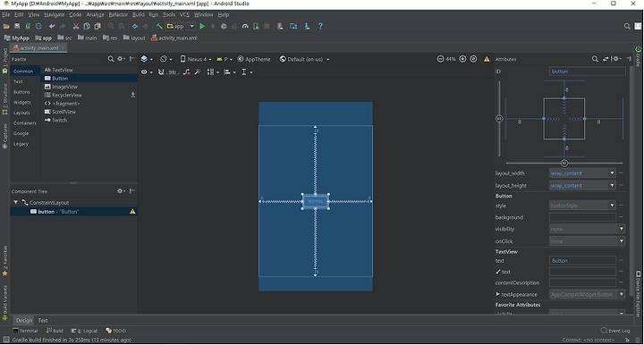Select the activity_main.xml editor tab
The height and width of the screenshot is (345, 644).
pyautogui.click(x=39, y=48)
